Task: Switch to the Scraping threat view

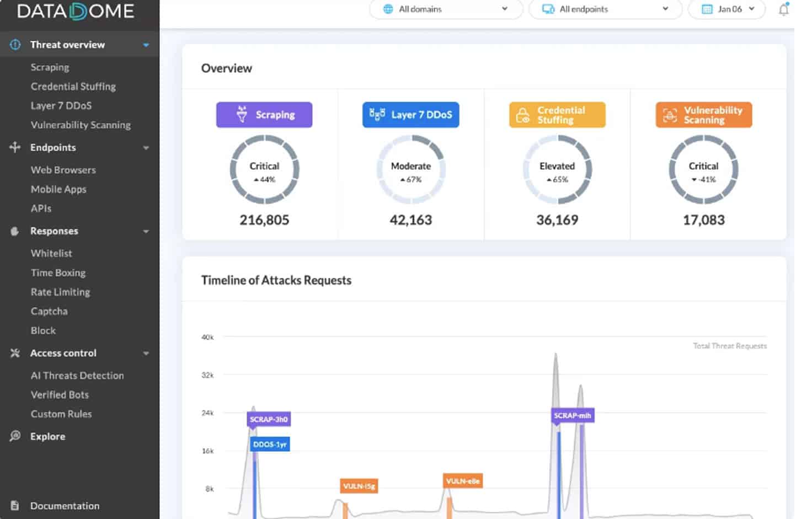Action: click(50, 67)
